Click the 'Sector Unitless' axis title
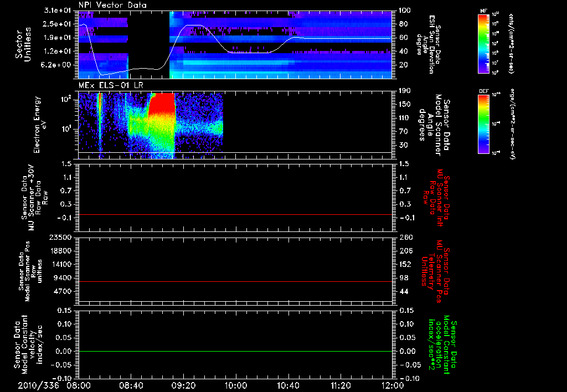 point(23,44)
